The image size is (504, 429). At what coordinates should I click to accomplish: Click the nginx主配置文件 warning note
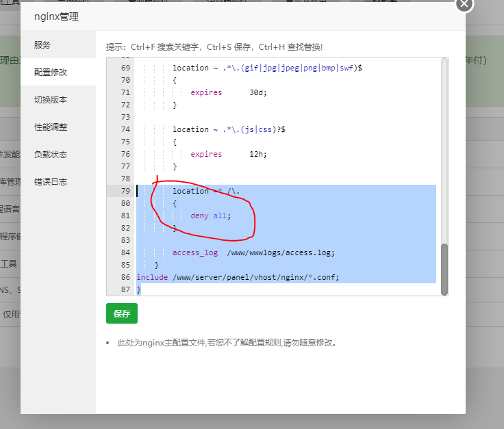point(227,343)
